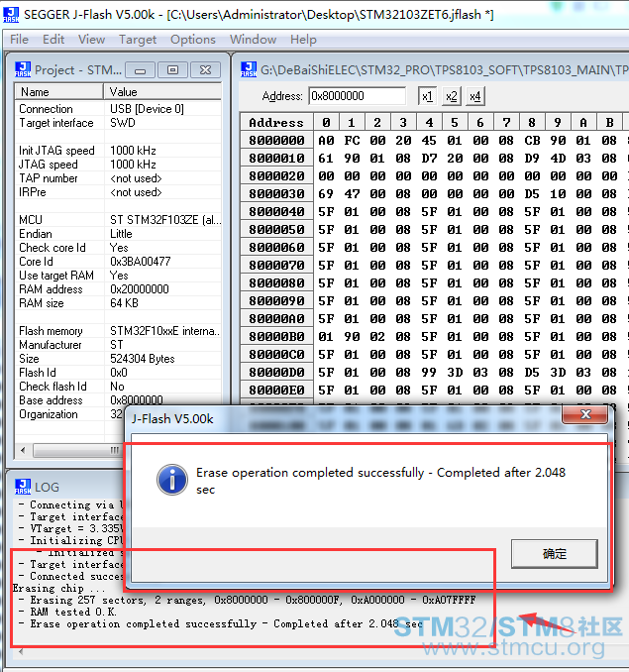Select the Flash Id value '0x0'
This screenshot has width=629, height=672.
click(x=119, y=373)
